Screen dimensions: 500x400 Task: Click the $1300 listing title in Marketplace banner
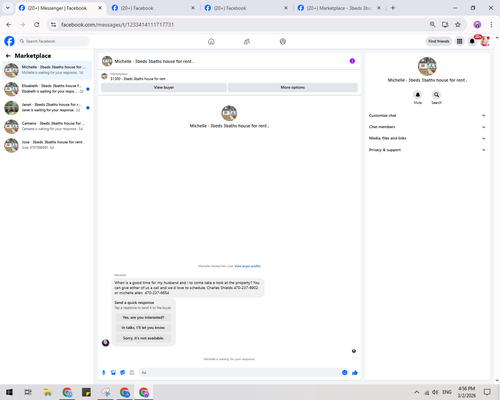[138, 79]
